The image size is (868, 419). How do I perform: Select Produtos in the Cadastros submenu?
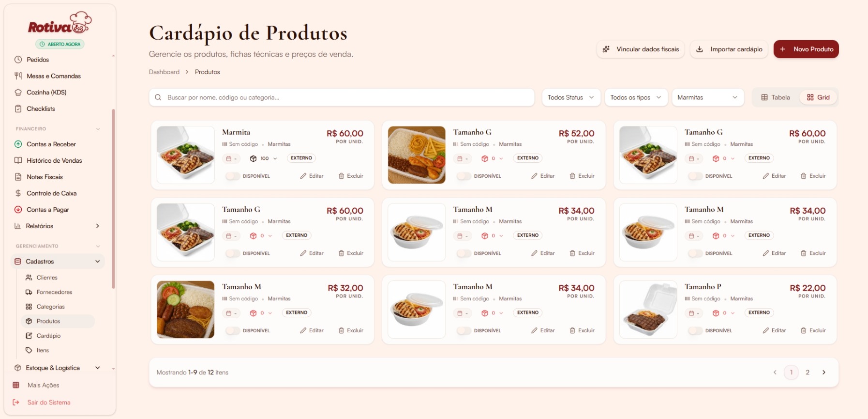(x=58, y=321)
